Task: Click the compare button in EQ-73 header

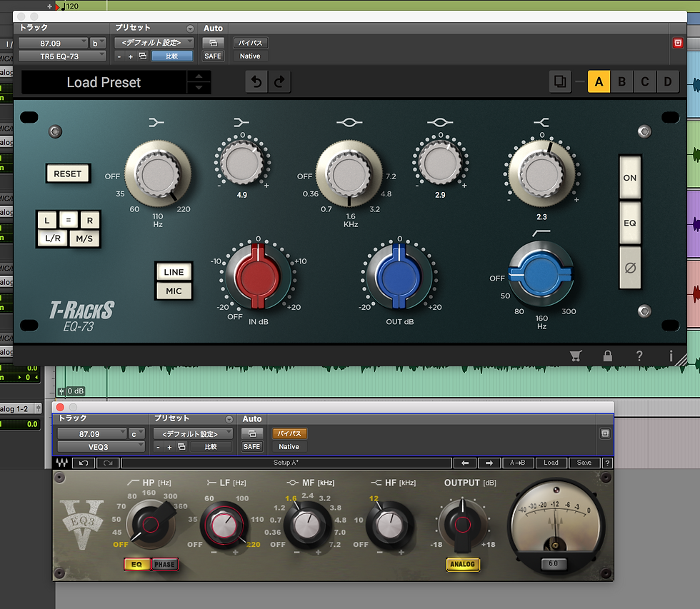Action: [172, 56]
